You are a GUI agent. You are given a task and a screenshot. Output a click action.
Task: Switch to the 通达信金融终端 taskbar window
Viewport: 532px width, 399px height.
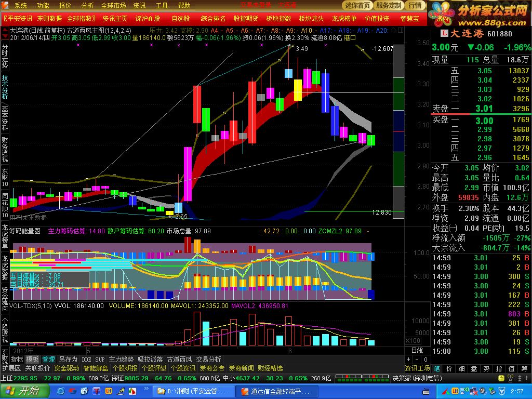click(x=276, y=391)
